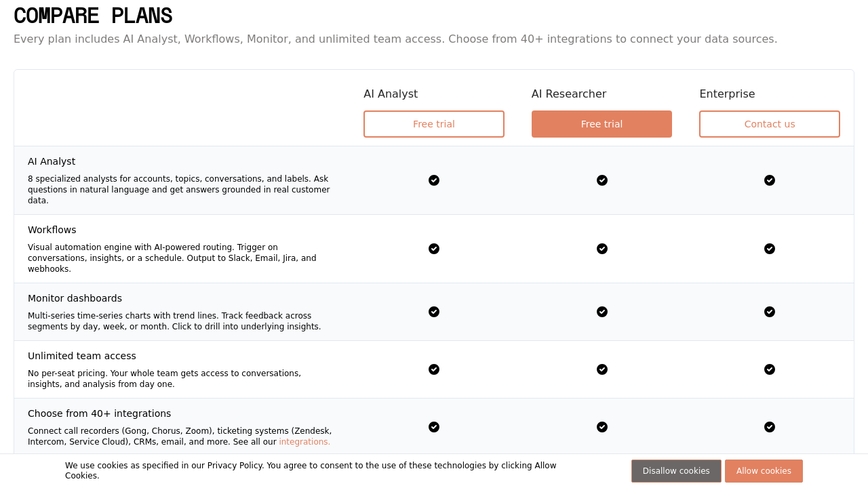Click Workflows checkmark in Enterprise column

point(770,249)
